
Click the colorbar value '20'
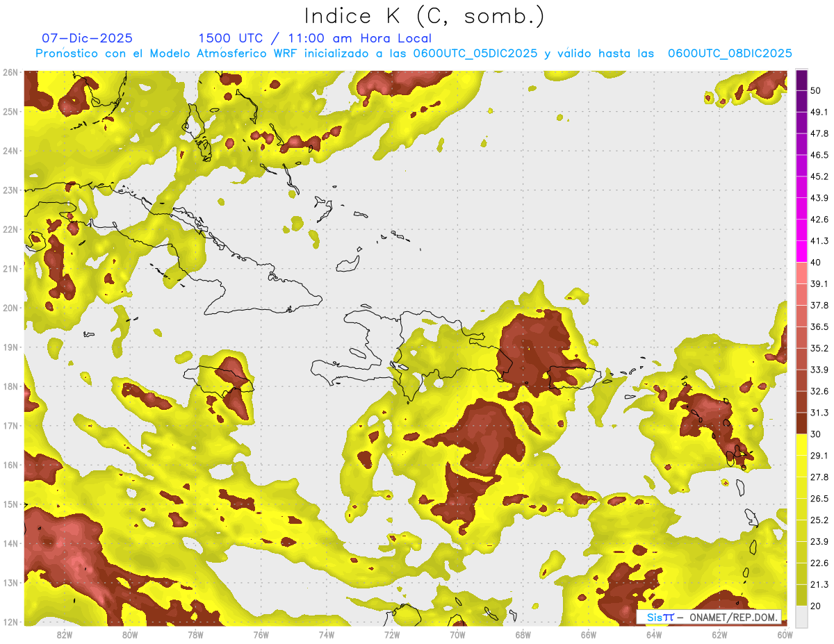click(x=816, y=606)
